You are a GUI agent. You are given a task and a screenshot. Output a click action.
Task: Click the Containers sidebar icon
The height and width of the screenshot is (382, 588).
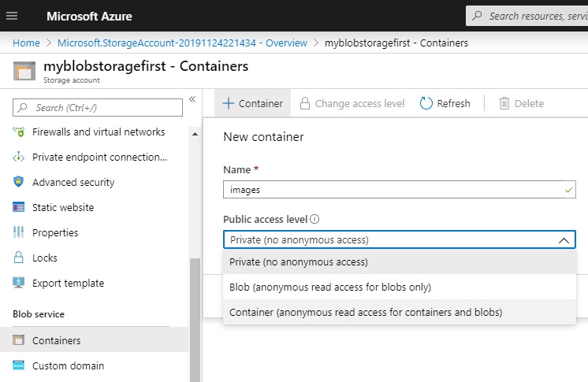pos(19,340)
